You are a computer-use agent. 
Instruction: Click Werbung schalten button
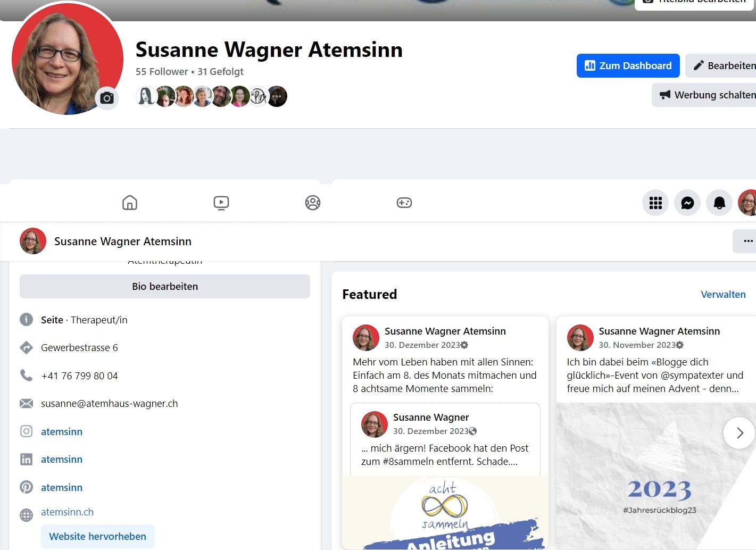[x=704, y=95]
